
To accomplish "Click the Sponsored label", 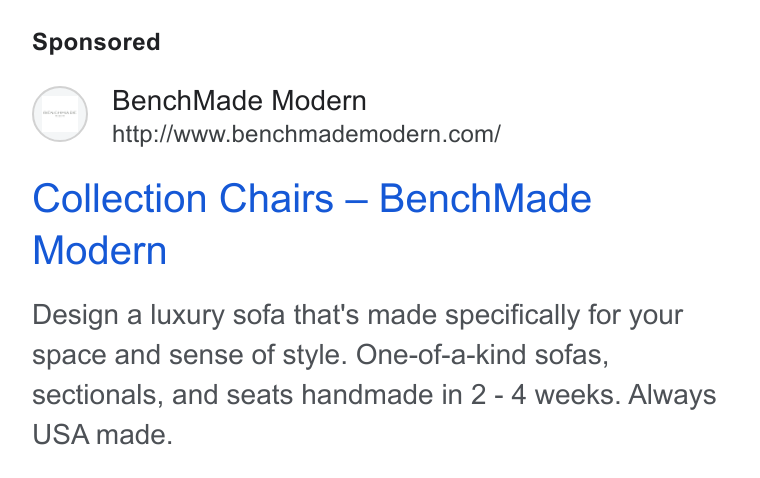I will pos(96,42).
